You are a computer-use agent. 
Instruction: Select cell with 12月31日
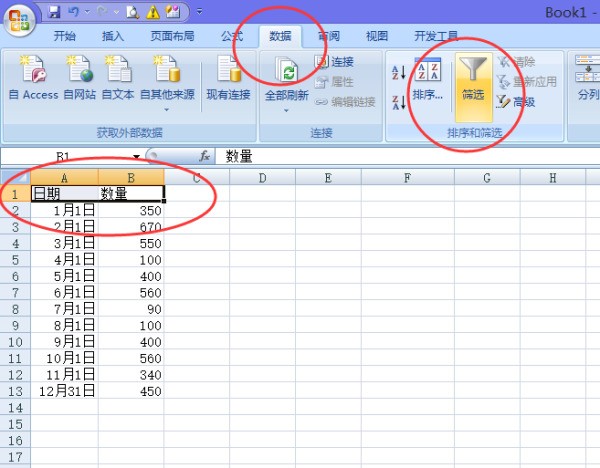tap(64, 391)
